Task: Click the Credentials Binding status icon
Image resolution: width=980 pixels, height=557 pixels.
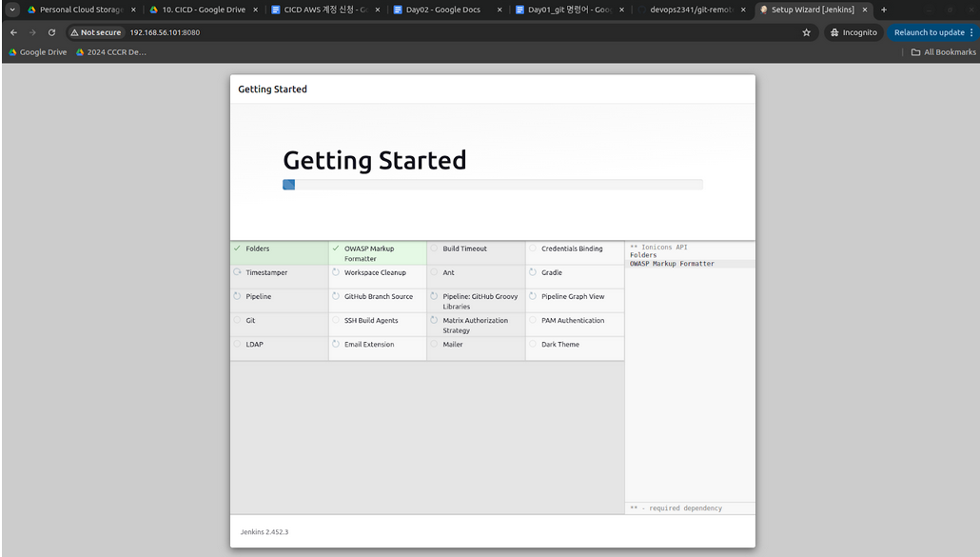Action: coord(533,249)
